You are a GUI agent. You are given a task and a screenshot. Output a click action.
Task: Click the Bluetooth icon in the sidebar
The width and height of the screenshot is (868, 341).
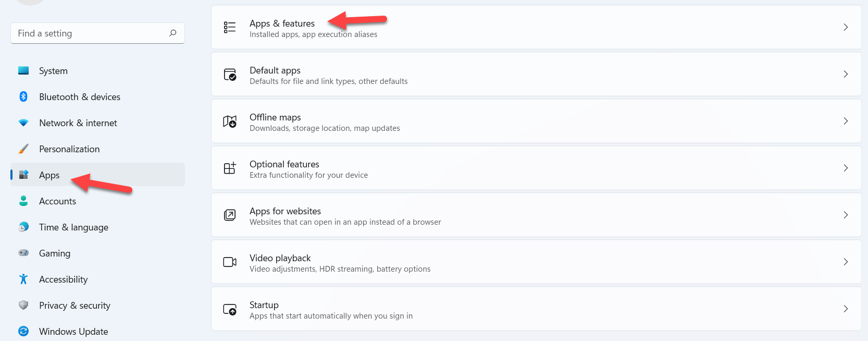click(23, 96)
